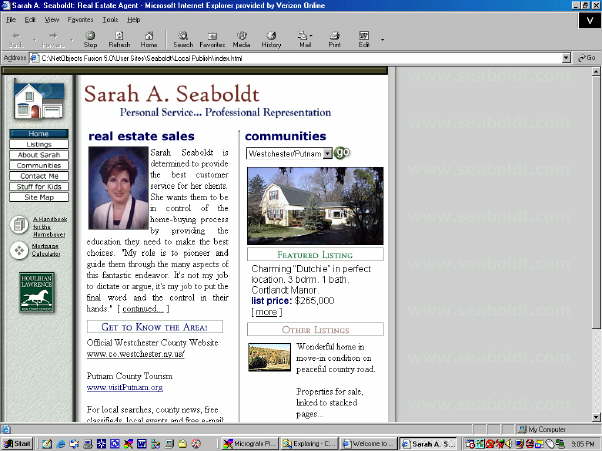Follow the more link under list price
This screenshot has height=451, width=602.
point(266,312)
